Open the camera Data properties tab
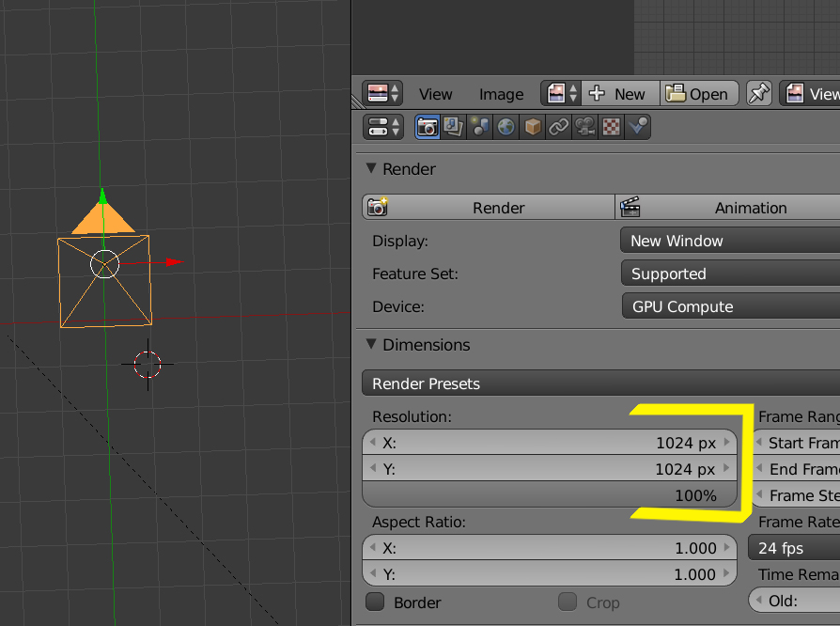Image resolution: width=840 pixels, height=626 pixels. pyautogui.click(x=585, y=127)
